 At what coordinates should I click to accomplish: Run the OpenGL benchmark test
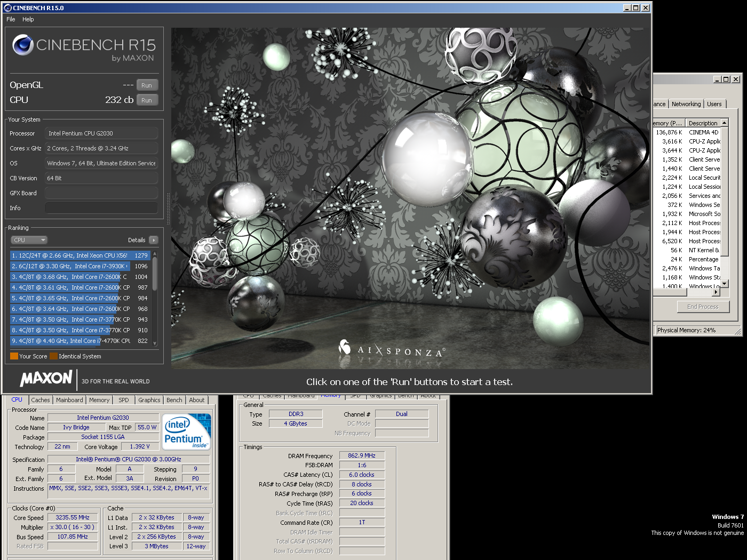pos(147,85)
